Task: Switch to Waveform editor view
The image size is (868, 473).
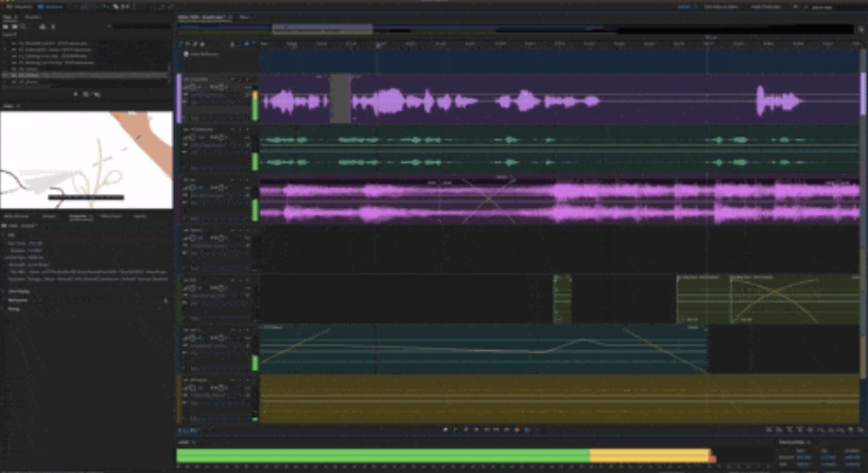Action: point(17,8)
